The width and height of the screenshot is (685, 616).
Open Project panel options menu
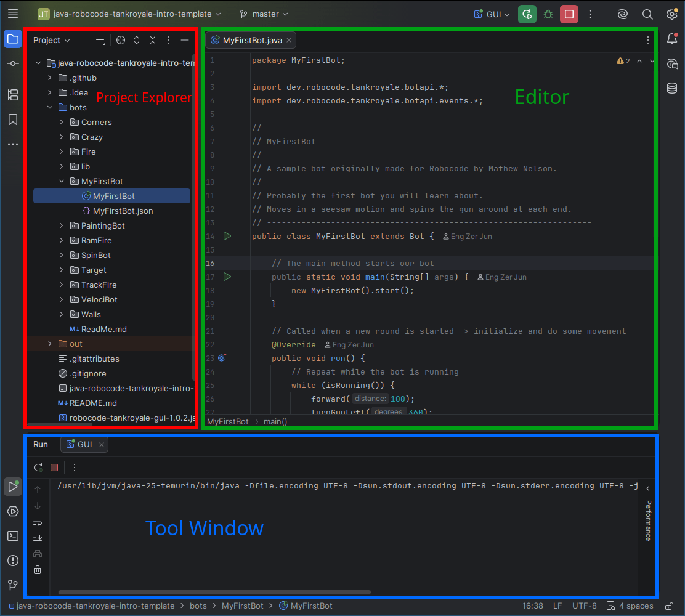coord(169,40)
